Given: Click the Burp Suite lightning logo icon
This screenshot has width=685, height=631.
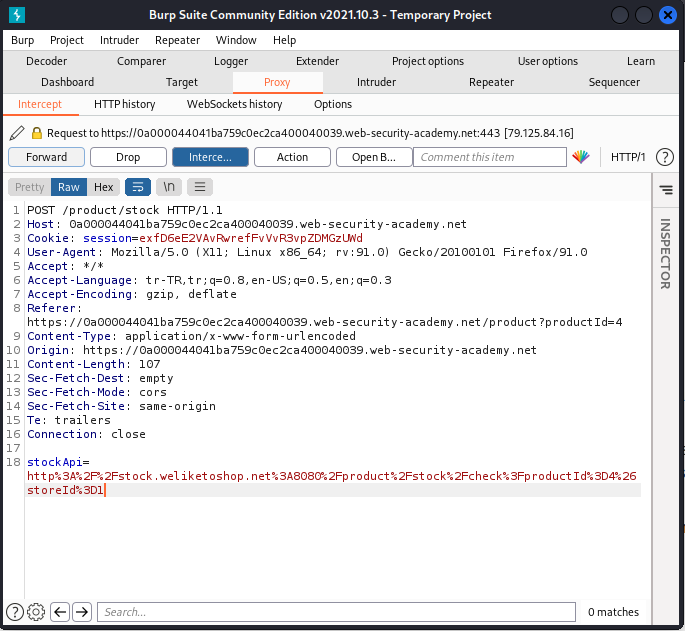Looking at the screenshot, I should (17, 15).
